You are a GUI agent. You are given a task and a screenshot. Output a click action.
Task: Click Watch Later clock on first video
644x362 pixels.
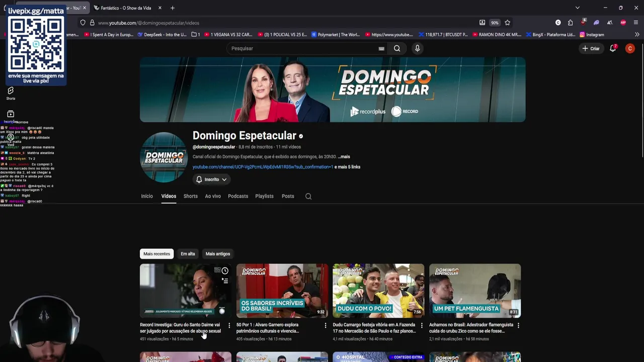coord(225,271)
